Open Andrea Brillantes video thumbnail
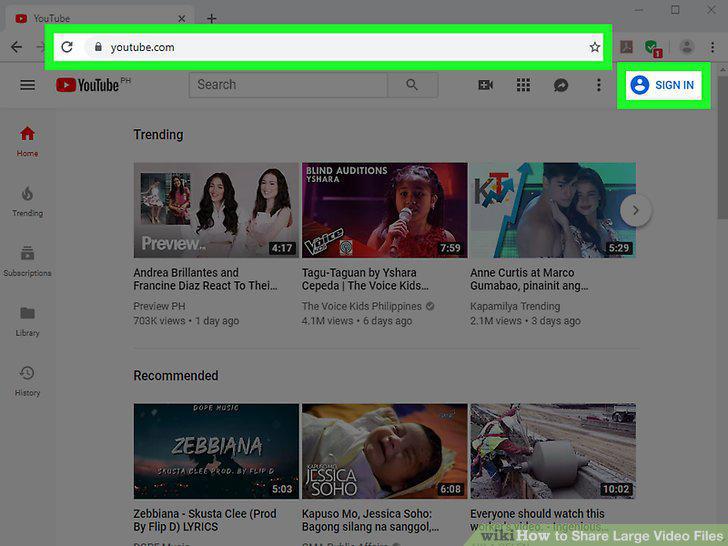728x546 pixels. point(216,210)
